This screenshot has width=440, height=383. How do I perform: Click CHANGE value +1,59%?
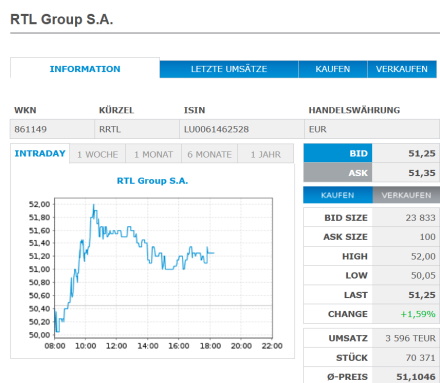(418, 314)
